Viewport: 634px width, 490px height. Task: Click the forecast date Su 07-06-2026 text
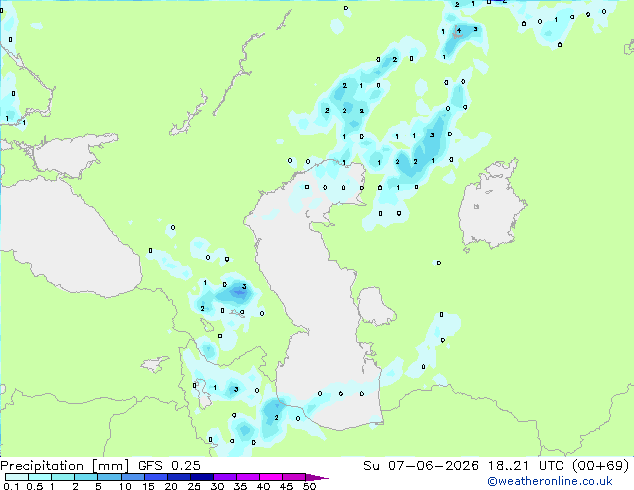pyautogui.click(x=421, y=466)
